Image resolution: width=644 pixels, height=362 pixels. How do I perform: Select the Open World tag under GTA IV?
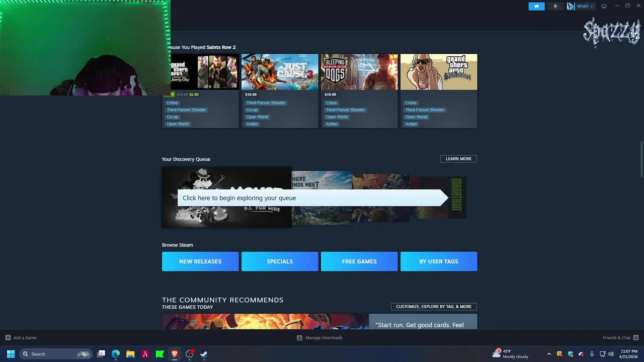click(178, 124)
